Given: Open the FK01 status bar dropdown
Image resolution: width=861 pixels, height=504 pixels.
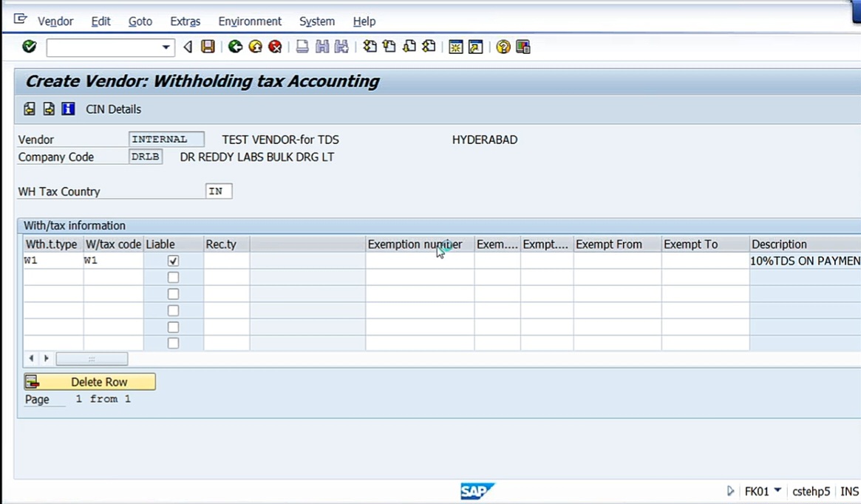Looking at the screenshot, I should (777, 490).
